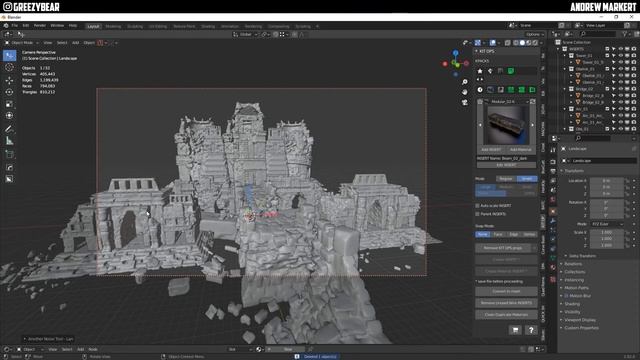640x360 pixels.
Task: Click the KIT OPS cart icon button
Action: pos(515,330)
